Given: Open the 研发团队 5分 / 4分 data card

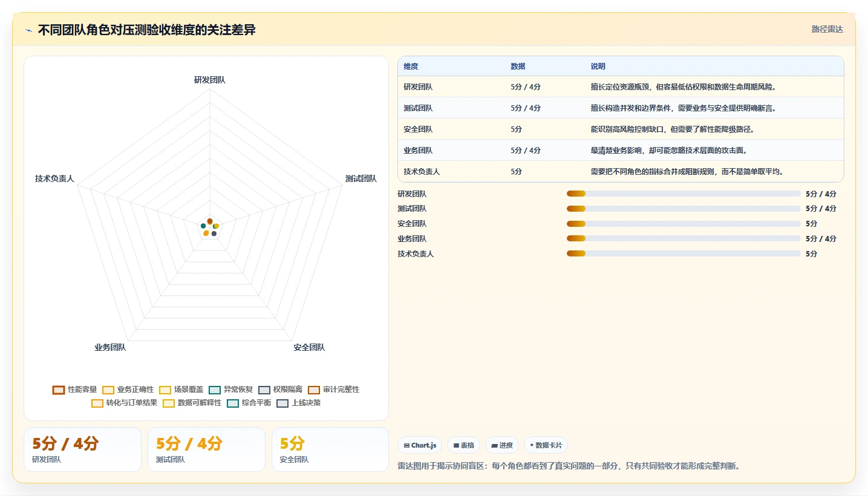Looking at the screenshot, I should (83, 449).
